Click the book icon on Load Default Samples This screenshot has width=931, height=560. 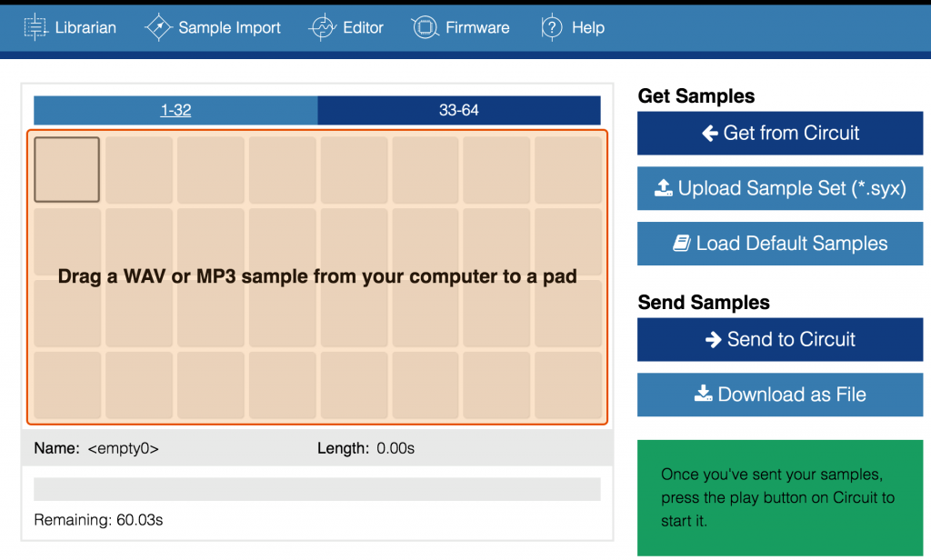(682, 244)
